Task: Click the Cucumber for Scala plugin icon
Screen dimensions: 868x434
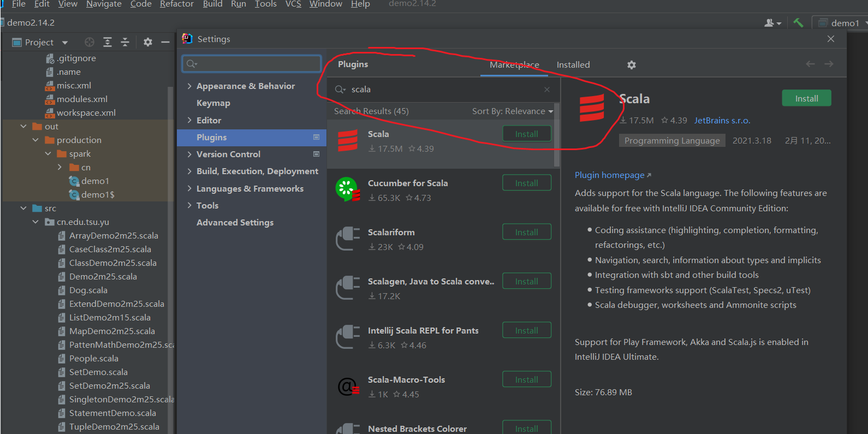Action: click(x=348, y=189)
